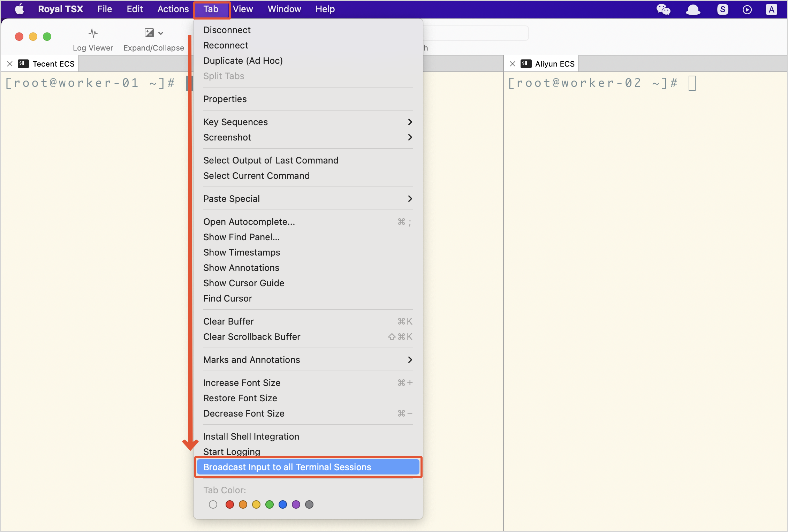Click the terminal icon on Tecent ECS tab

point(23,64)
